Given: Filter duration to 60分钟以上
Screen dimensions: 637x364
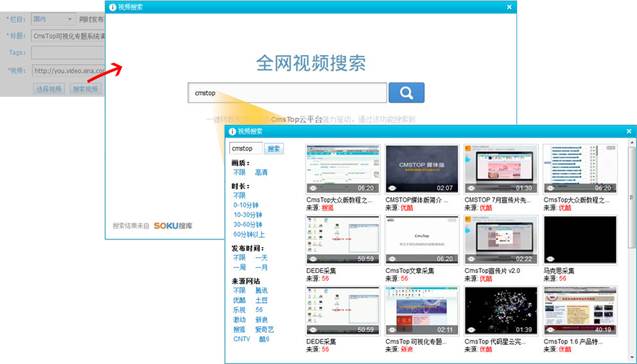Looking at the screenshot, I should (249, 234).
